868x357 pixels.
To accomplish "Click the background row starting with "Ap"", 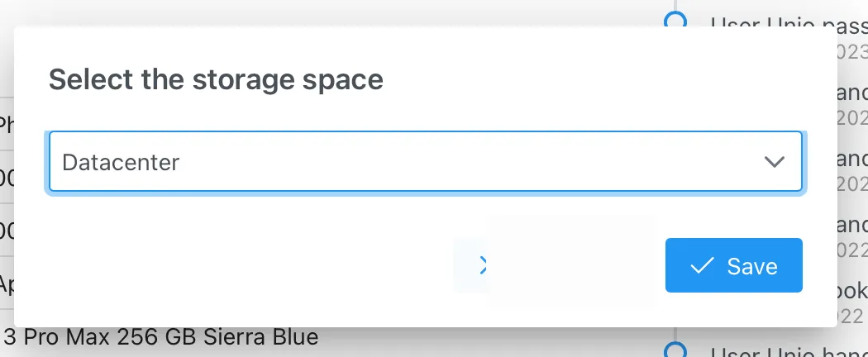I will [7, 285].
